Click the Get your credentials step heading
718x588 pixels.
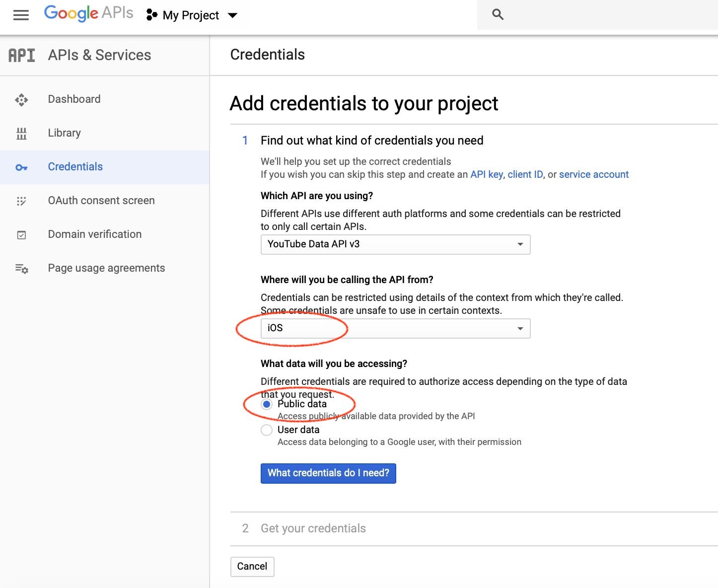[313, 528]
